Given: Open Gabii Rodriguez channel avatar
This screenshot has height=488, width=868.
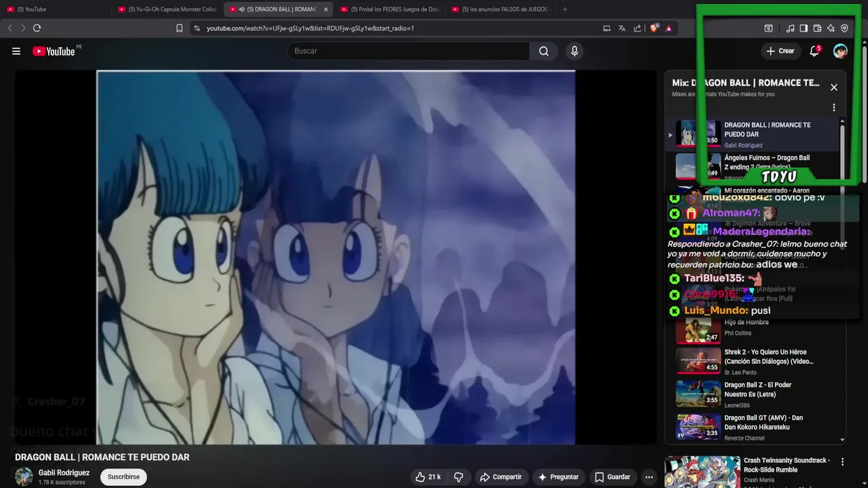Looking at the screenshot, I should 24,476.
